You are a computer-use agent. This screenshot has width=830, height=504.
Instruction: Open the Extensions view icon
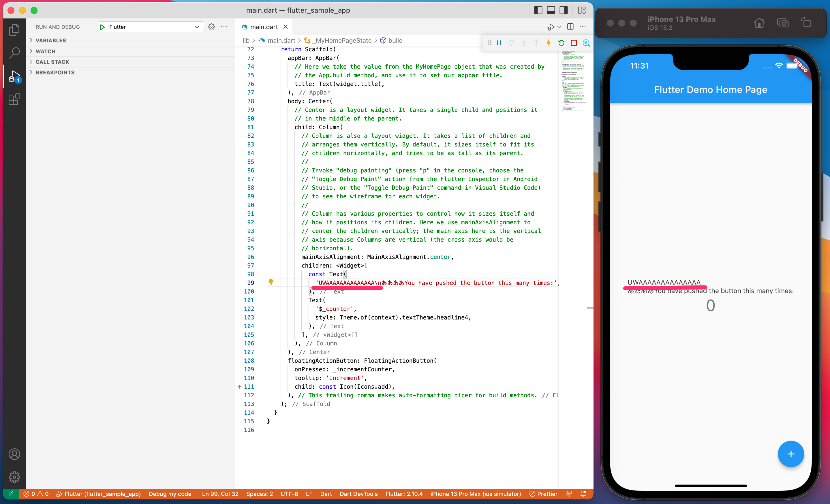[14, 99]
